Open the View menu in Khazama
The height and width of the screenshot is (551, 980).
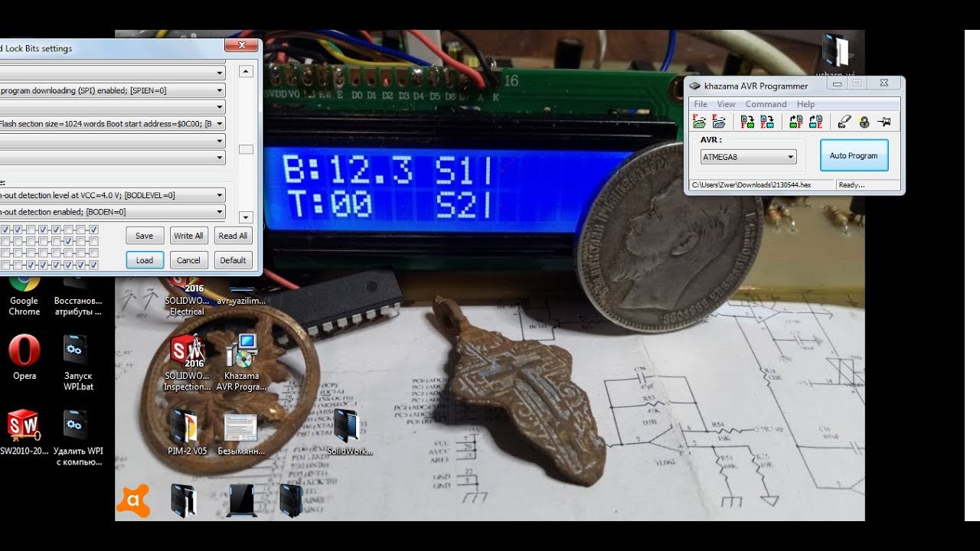coord(727,104)
